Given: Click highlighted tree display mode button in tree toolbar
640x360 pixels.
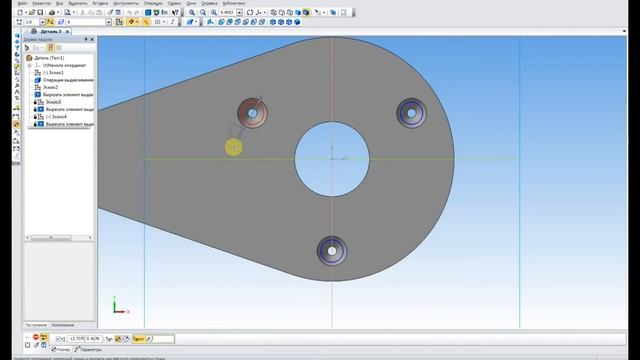Looking at the screenshot, I should 51,48.
